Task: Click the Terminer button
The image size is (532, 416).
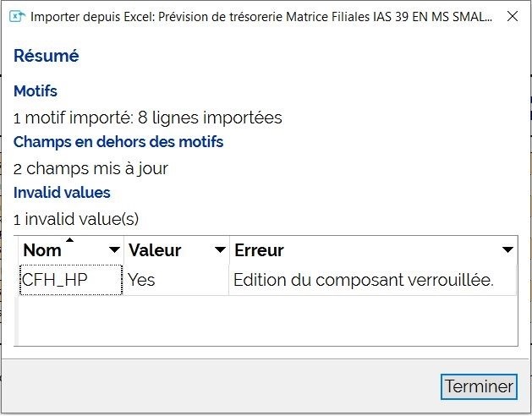Action: point(479,386)
